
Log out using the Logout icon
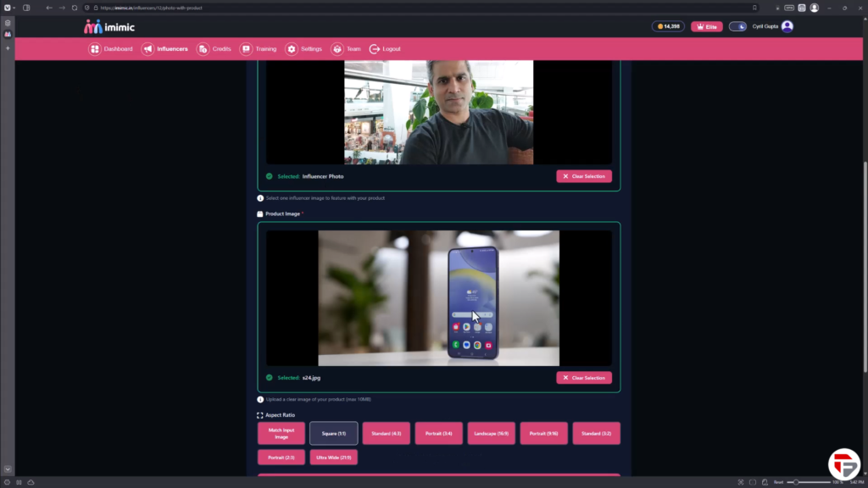click(375, 49)
